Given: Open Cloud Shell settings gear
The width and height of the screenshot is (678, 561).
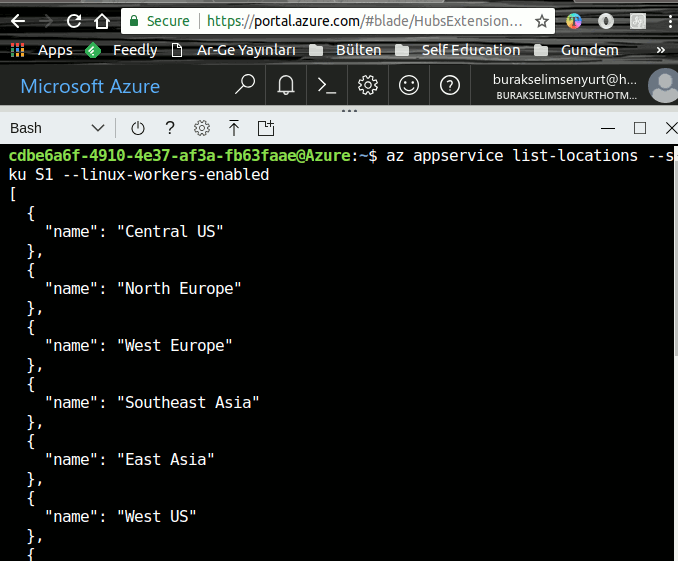Looking at the screenshot, I should (202, 128).
